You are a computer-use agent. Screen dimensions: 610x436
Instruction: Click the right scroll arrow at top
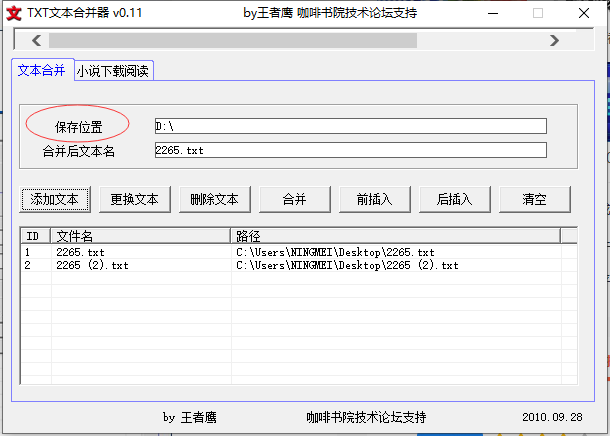point(554,40)
